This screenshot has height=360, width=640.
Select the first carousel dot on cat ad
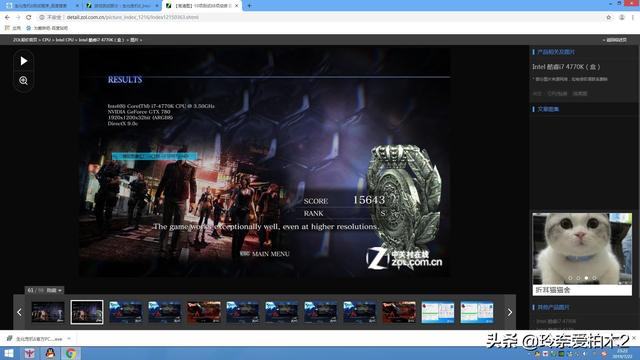coord(570,278)
